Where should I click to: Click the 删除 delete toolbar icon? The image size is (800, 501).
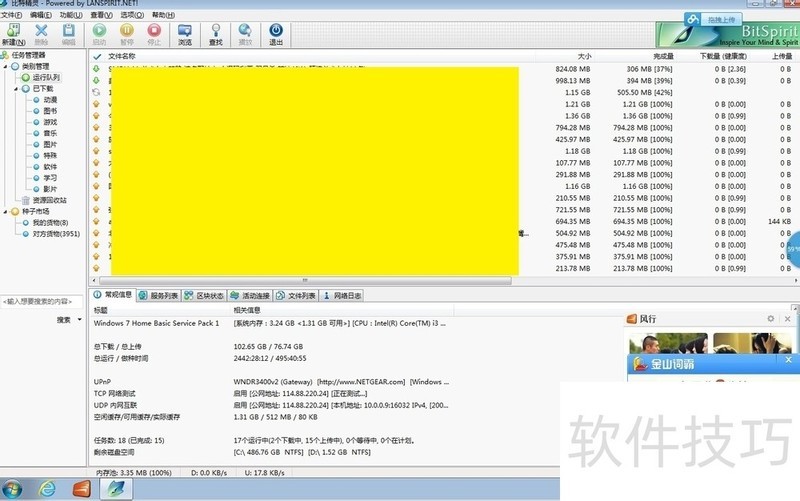41,34
